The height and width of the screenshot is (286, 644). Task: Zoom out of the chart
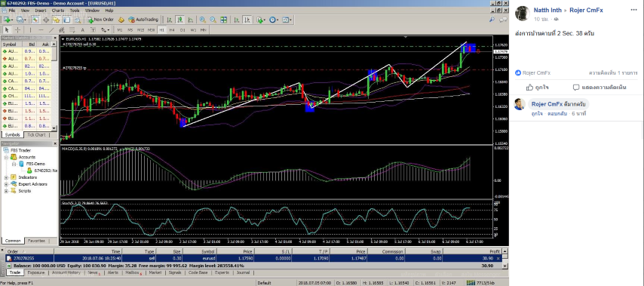[213, 20]
